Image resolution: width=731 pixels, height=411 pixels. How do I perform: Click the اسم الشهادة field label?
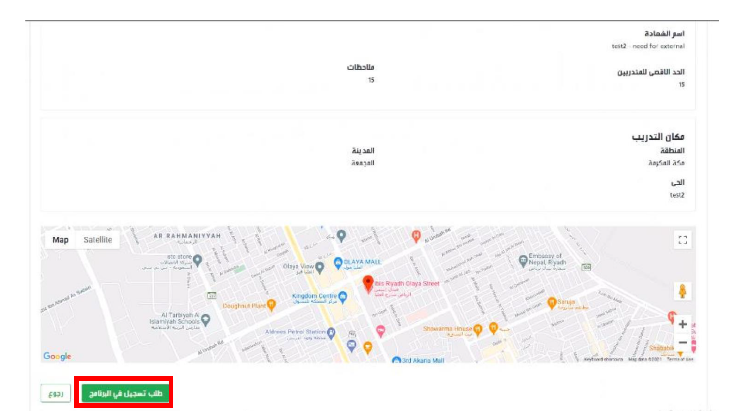point(664,34)
